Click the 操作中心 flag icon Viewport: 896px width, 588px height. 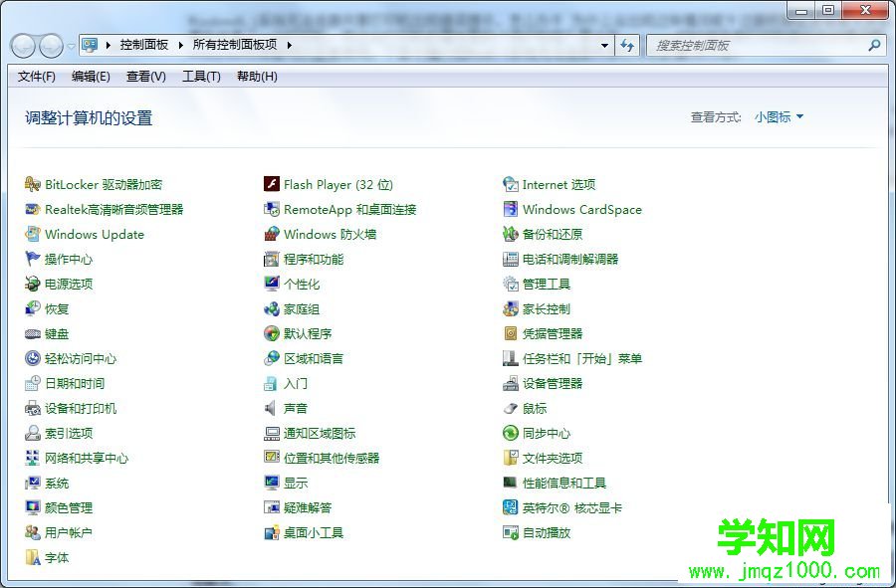(x=33, y=259)
